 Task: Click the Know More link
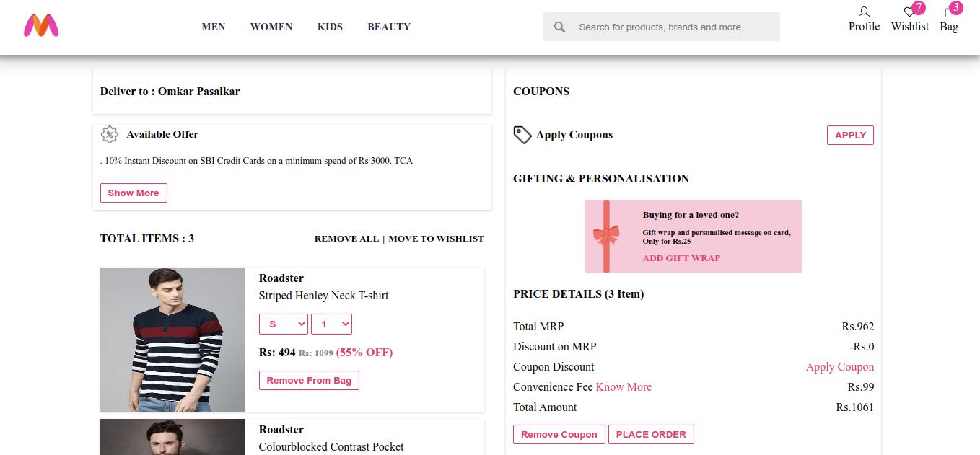(x=624, y=387)
